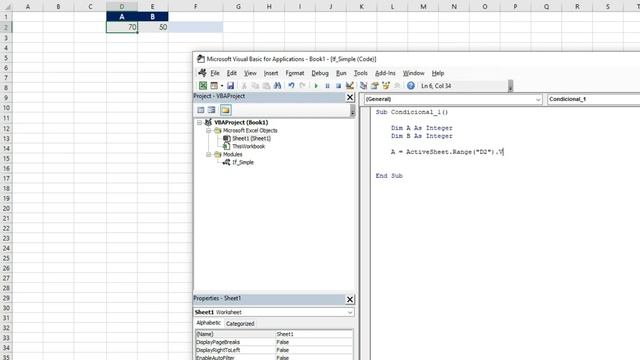This screenshot has height=360, width=640.
Task: Open Object Browser toolbar icon
Action: tap(386, 86)
